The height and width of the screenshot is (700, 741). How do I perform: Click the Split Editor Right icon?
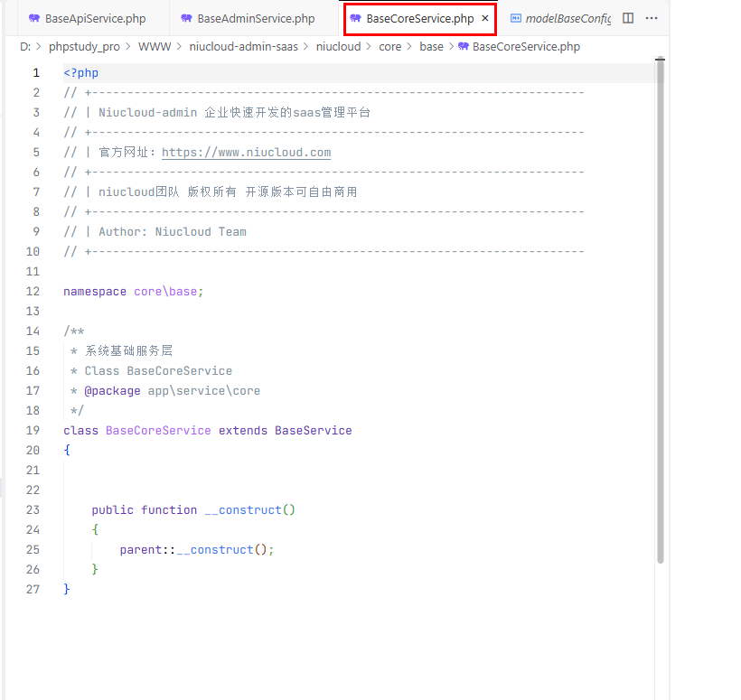[628, 18]
